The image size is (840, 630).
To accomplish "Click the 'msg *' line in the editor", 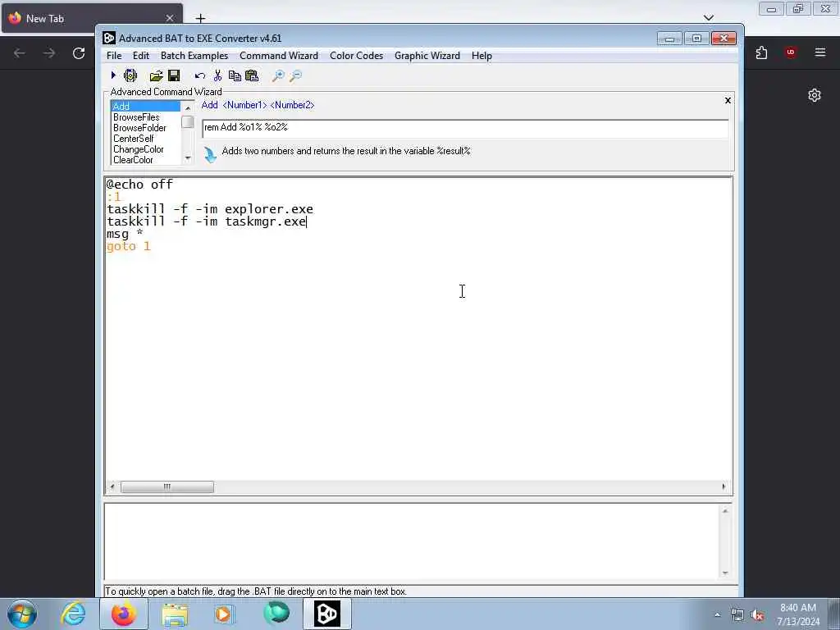I will click(x=125, y=234).
